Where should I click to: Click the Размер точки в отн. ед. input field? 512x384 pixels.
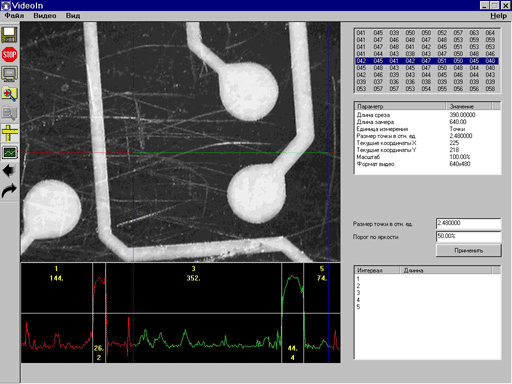click(468, 223)
